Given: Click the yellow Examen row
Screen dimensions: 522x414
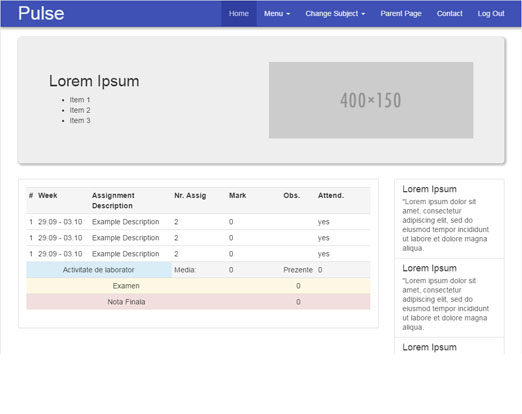Looking at the screenshot, I should (x=198, y=286).
